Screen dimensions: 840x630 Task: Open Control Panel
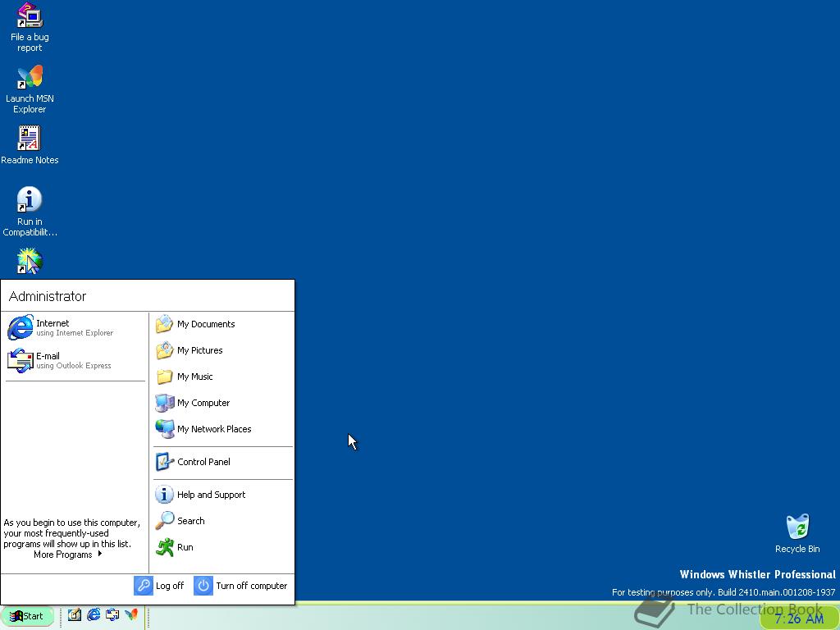pyautogui.click(x=223, y=462)
